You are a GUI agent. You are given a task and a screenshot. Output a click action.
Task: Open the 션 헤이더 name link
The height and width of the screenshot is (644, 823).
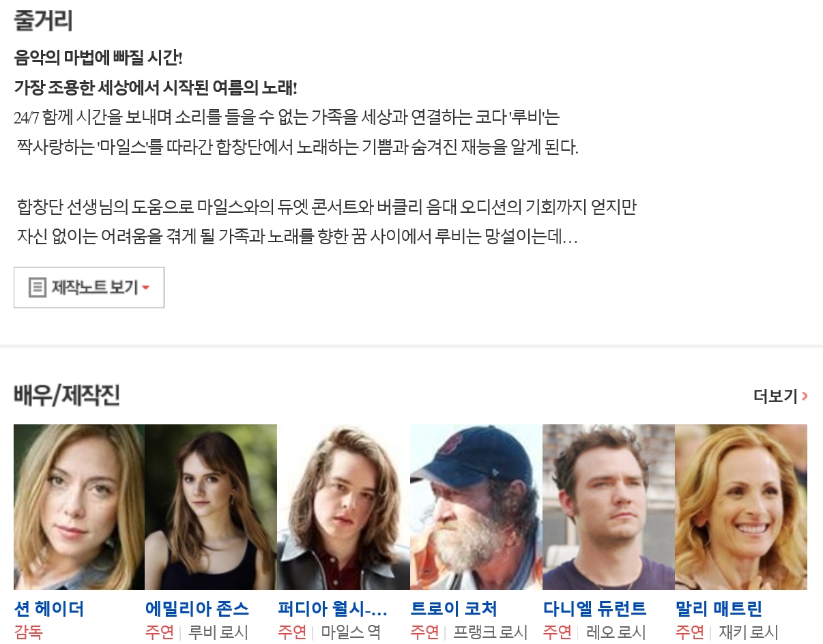49,609
